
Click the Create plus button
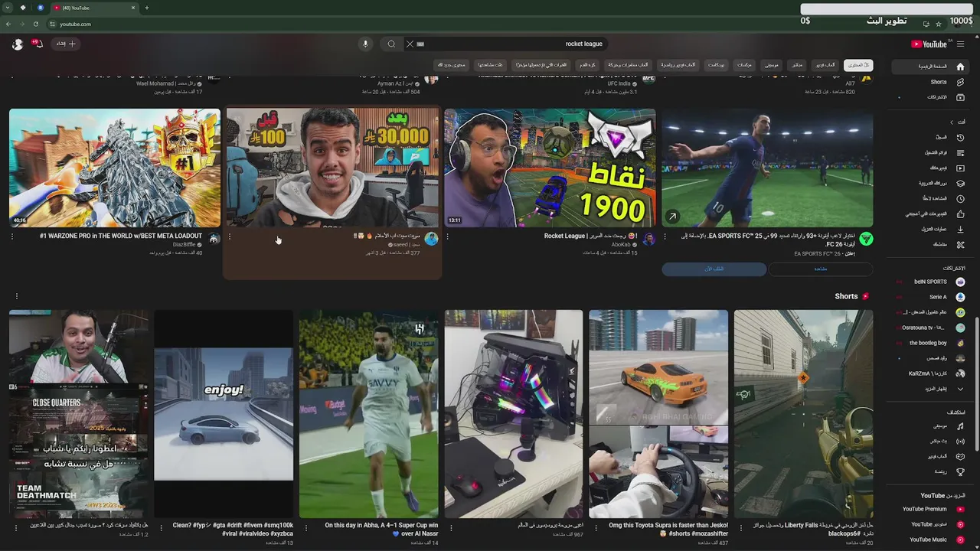pyautogui.click(x=66, y=44)
